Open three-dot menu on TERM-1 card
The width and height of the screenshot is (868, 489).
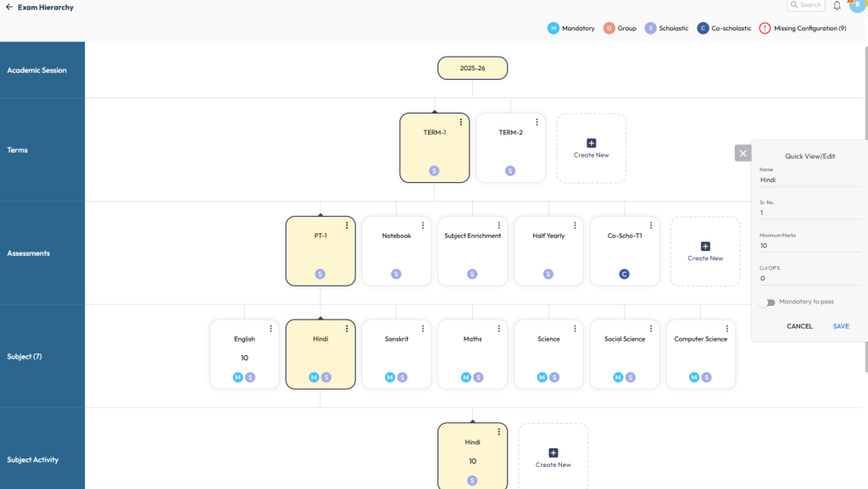coord(461,122)
